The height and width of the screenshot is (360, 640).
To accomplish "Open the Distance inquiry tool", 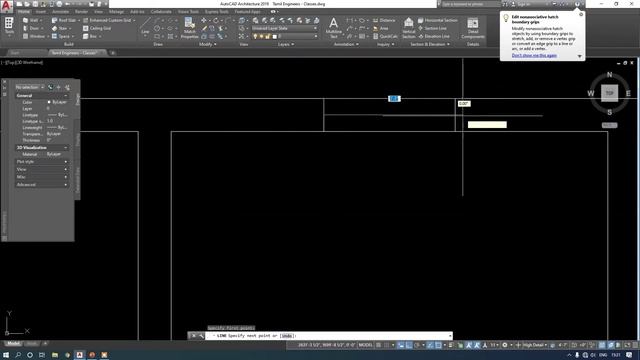I will click(384, 20).
